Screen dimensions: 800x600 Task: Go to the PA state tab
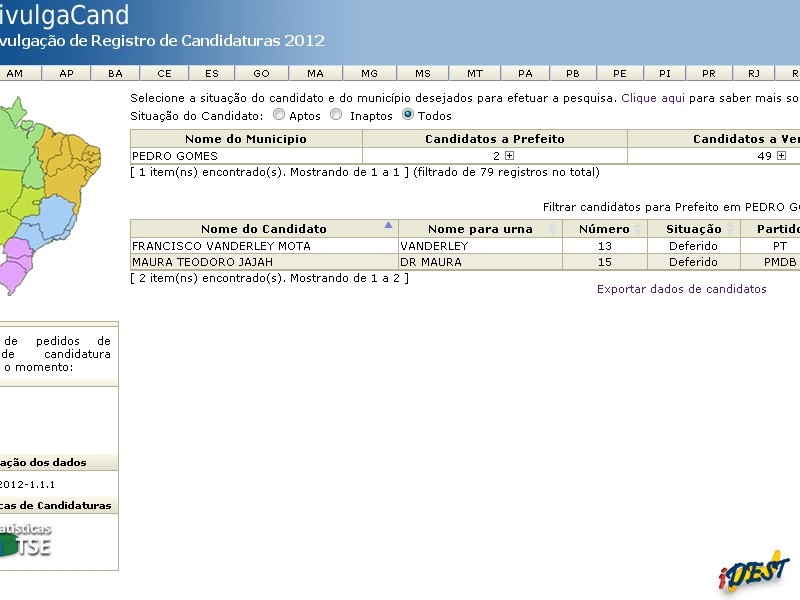pos(526,73)
